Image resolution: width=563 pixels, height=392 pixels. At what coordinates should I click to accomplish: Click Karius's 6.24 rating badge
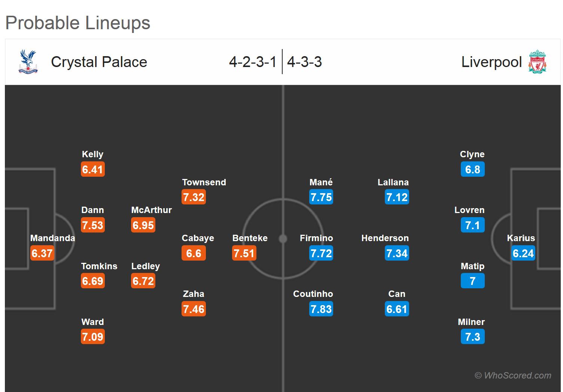tap(523, 253)
